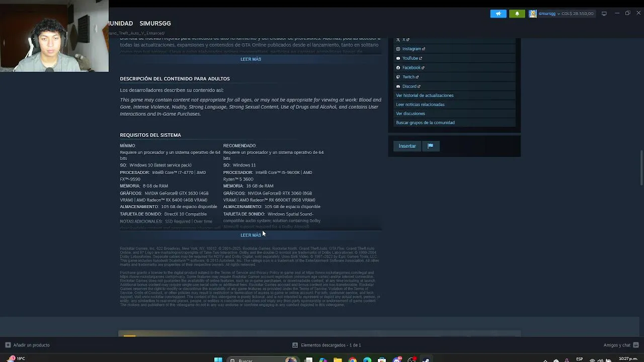Open the COMUNIDAD menu
The image size is (644, 362).
[x=121, y=23]
